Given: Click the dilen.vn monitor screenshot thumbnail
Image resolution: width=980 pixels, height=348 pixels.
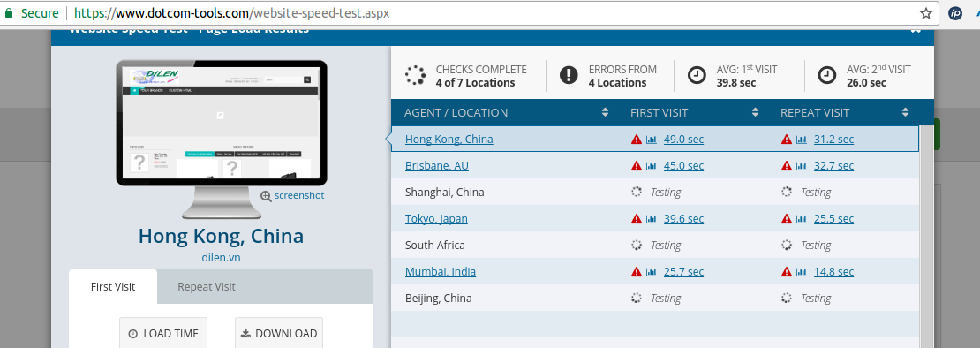Looking at the screenshot, I should [222, 122].
